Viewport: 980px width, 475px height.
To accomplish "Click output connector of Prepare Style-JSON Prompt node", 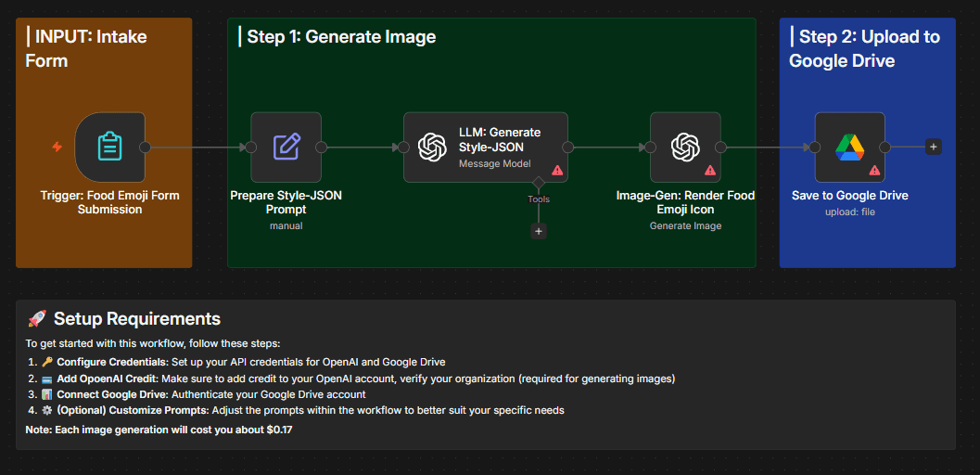I will click(321, 147).
